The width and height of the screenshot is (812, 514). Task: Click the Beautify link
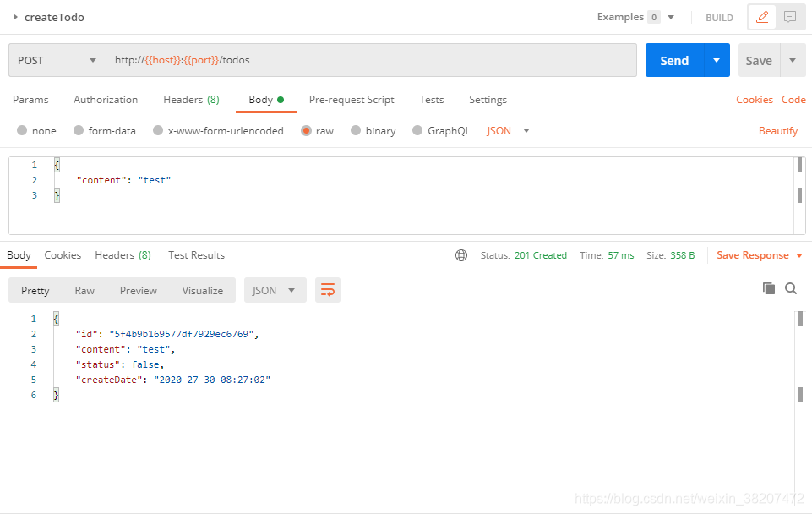(777, 130)
